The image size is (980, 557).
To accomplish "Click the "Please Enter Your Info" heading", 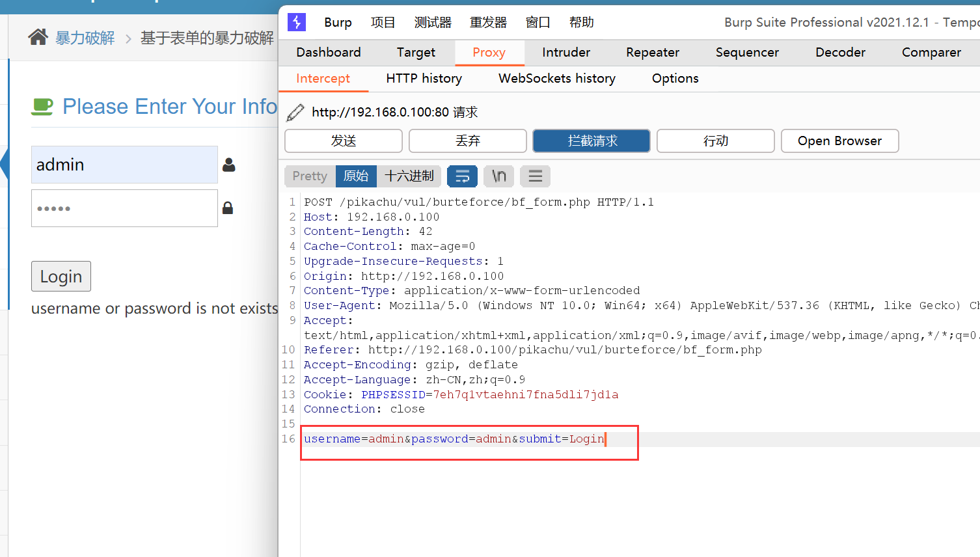I will (170, 107).
